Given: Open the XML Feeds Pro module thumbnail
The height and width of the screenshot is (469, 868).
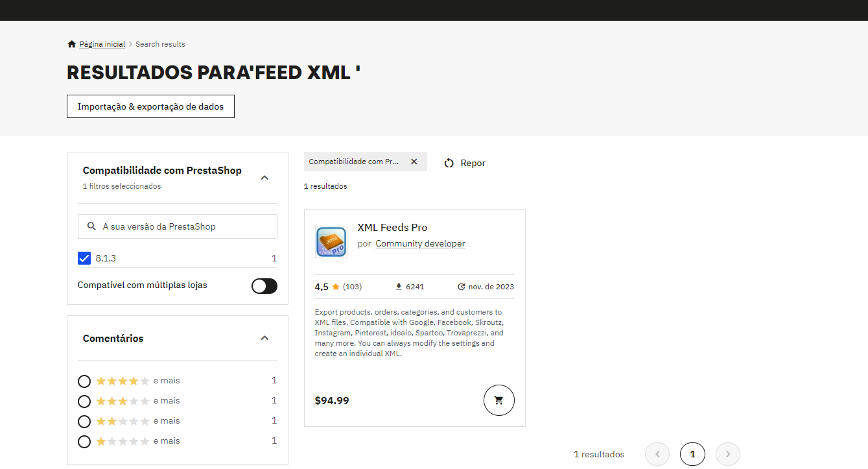Looking at the screenshot, I should [331, 242].
